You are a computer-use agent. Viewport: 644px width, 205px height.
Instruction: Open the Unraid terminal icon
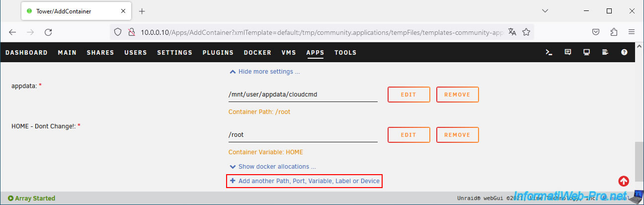pos(549,52)
